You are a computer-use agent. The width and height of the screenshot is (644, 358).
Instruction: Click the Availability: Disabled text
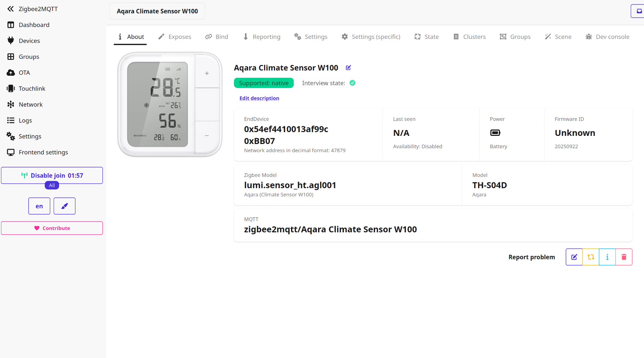(x=418, y=146)
